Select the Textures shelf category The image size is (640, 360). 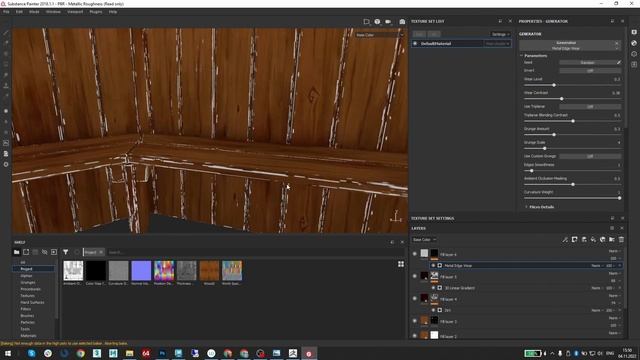27,296
